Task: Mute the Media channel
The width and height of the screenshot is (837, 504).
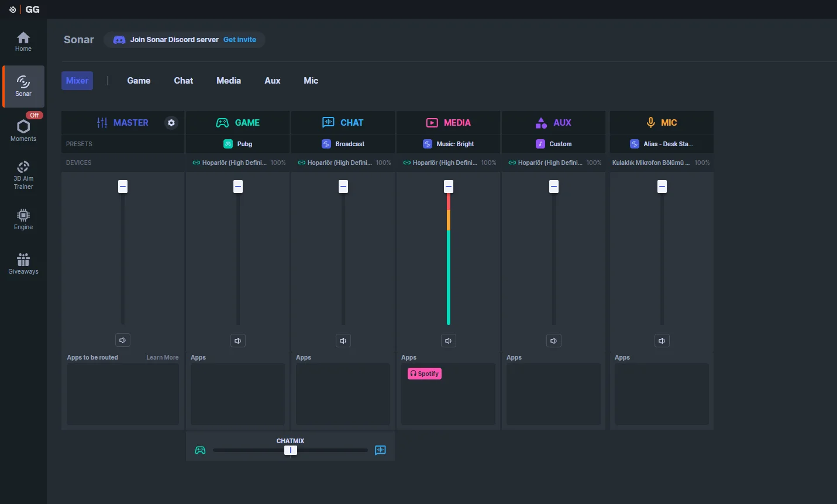Action: pyautogui.click(x=449, y=341)
